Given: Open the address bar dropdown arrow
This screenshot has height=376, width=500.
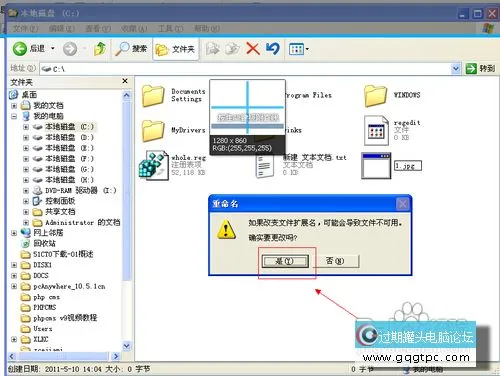Looking at the screenshot, I should 455,69.
